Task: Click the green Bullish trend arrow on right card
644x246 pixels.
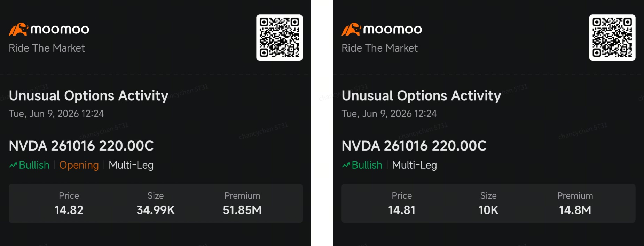Action: [346, 165]
